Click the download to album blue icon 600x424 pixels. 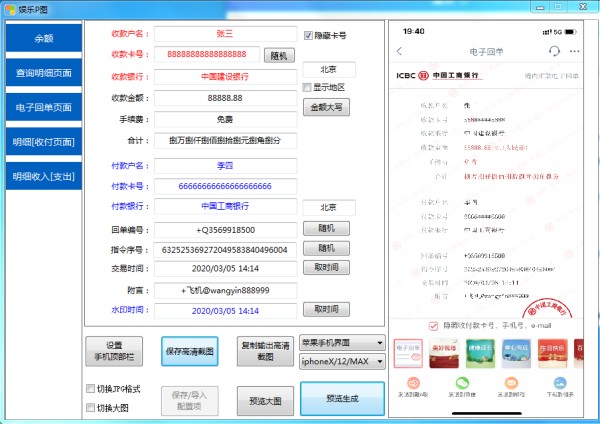[x=560, y=383]
